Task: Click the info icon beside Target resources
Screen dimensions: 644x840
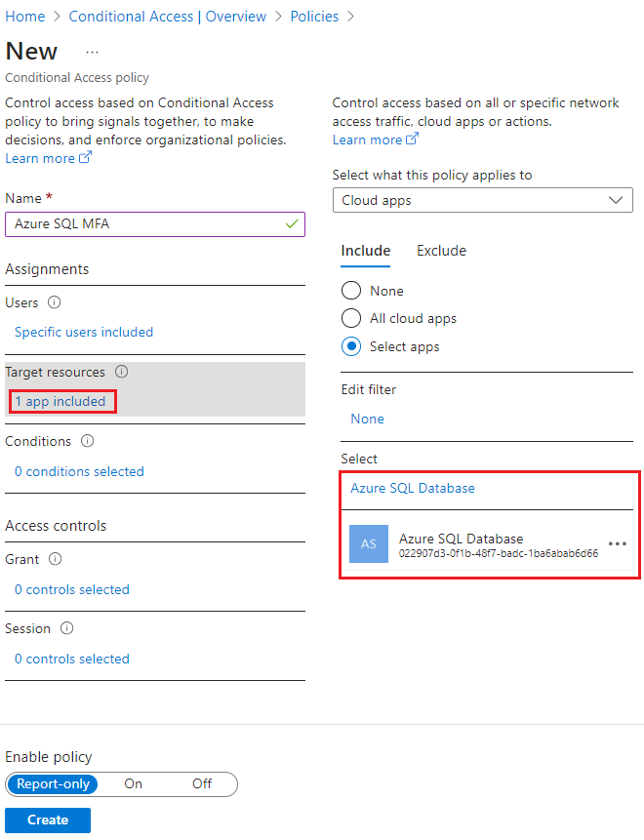Action: tap(119, 372)
